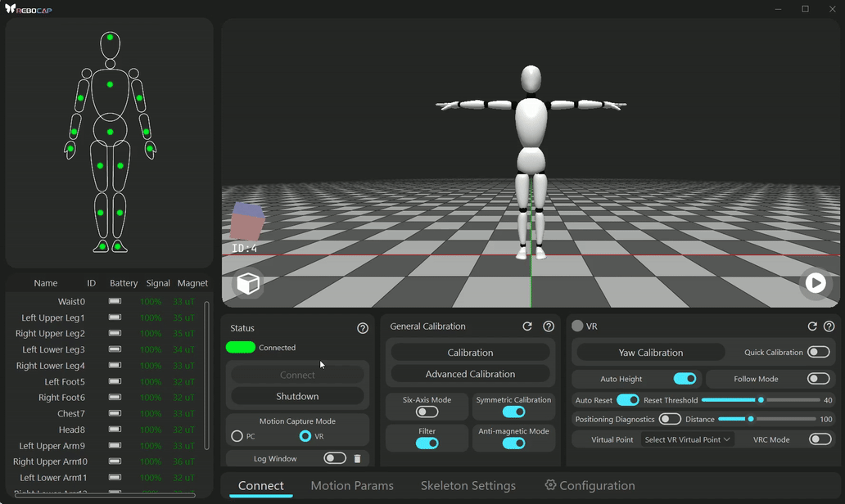Click the gray VR status indicator circle

[578, 326]
